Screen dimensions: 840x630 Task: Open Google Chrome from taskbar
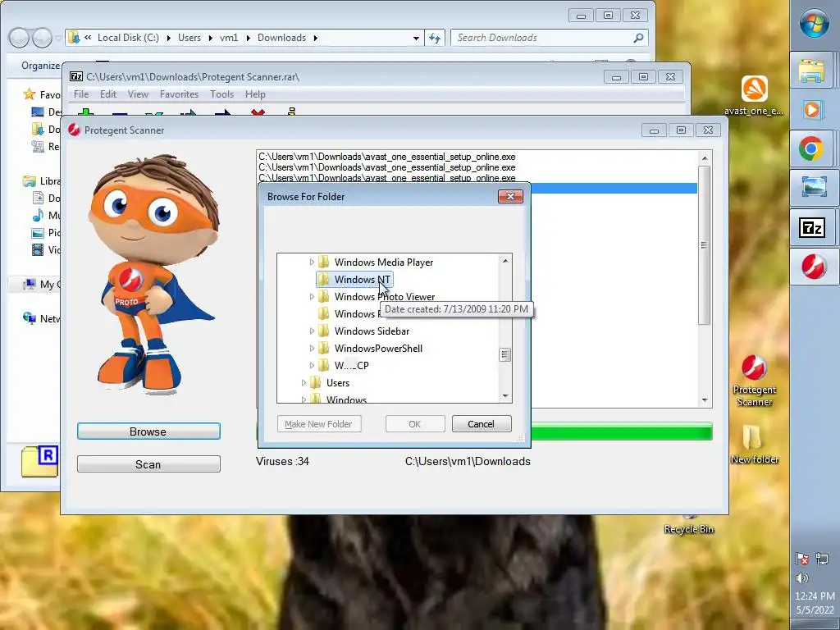click(x=811, y=148)
